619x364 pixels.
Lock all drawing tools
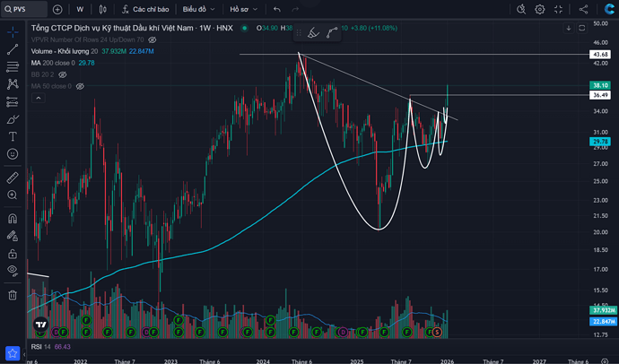pyautogui.click(x=13, y=253)
